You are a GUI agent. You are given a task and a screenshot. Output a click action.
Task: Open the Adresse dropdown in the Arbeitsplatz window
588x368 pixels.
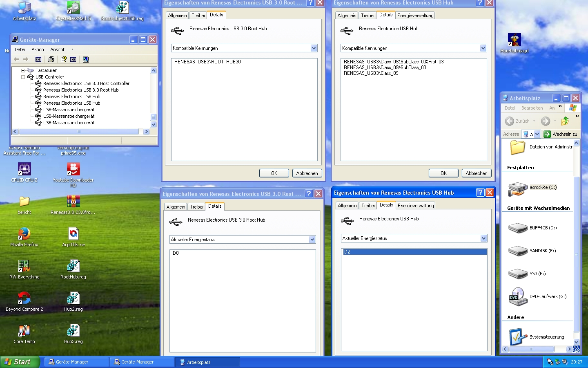pos(537,134)
